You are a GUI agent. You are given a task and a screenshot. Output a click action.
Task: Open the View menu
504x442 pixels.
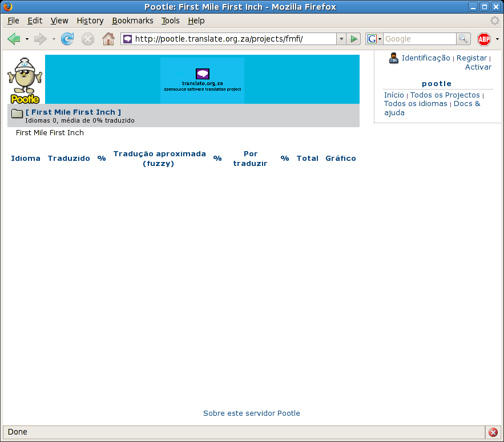pyautogui.click(x=59, y=21)
